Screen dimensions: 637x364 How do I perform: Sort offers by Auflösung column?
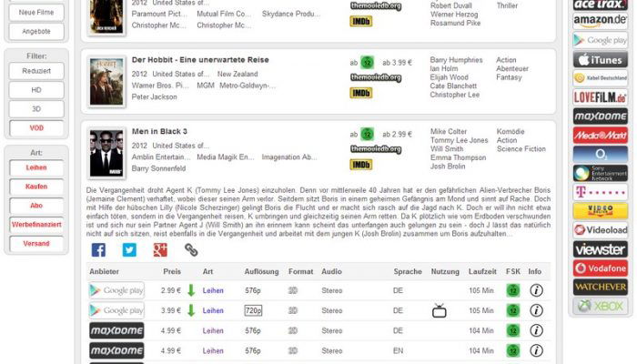point(262,271)
